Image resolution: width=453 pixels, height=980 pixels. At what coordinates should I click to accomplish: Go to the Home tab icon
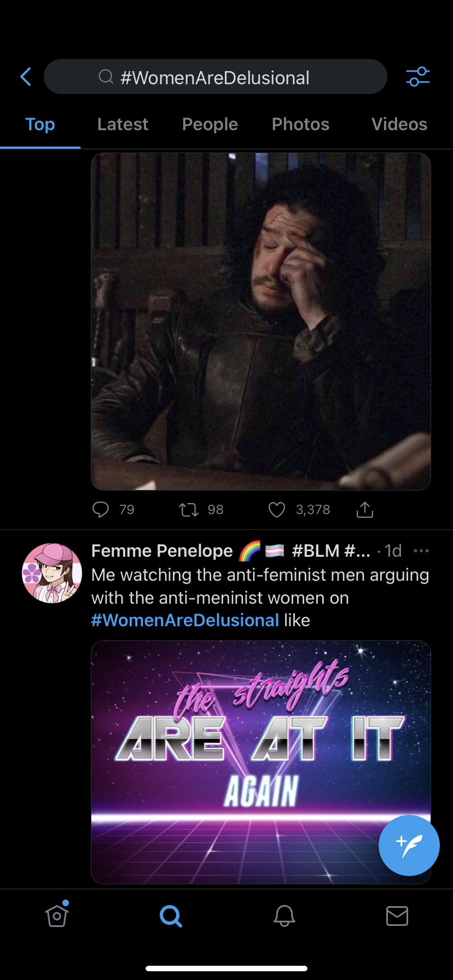[x=57, y=915]
